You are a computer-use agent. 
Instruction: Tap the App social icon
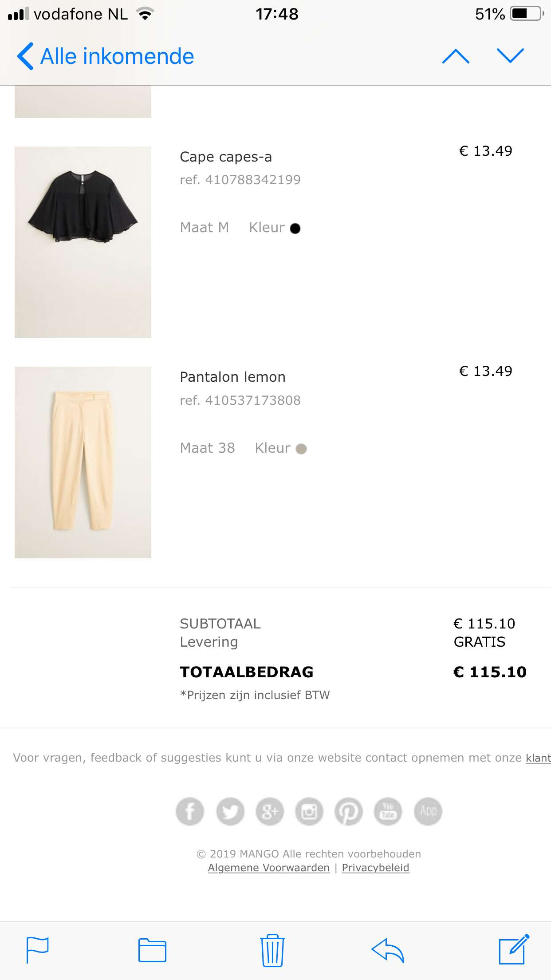click(428, 811)
